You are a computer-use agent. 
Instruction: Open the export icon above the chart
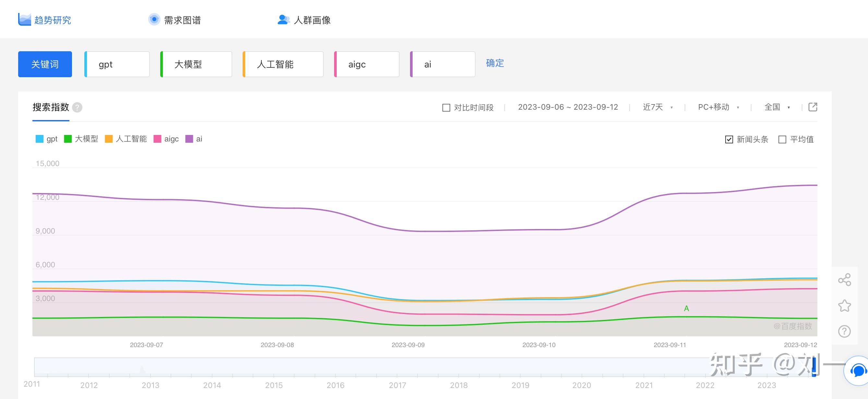point(813,107)
